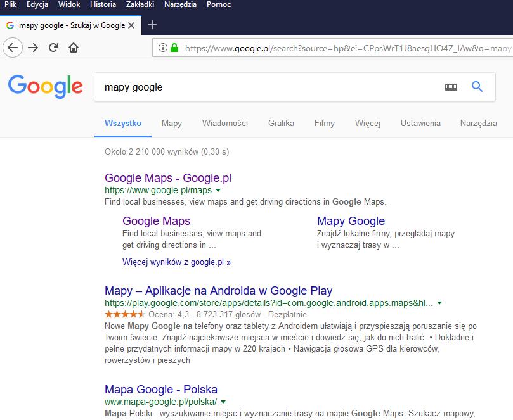The height and width of the screenshot is (420, 513).
Task: Click the www.mapa-google.pl/polska/ green URL
Action: point(160,402)
